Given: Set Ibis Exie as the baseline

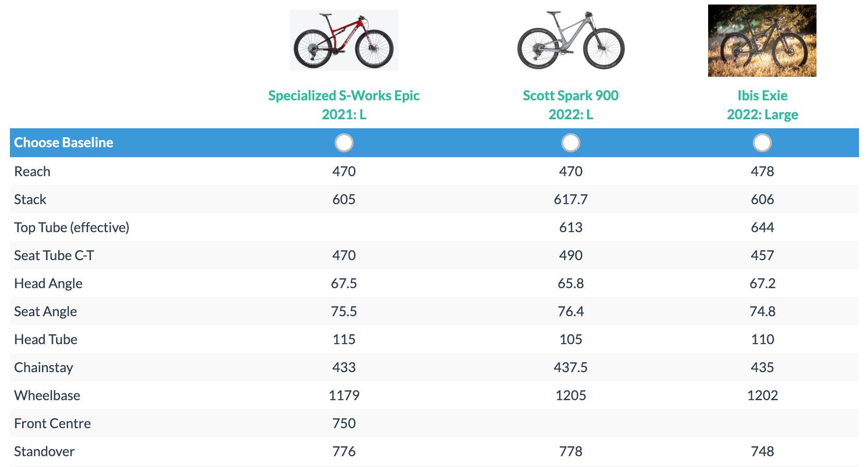Looking at the screenshot, I should pyautogui.click(x=762, y=143).
